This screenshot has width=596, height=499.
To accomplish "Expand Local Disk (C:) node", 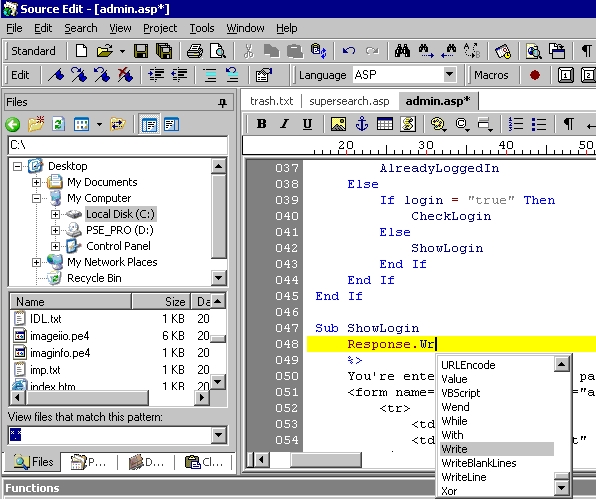I will [55, 214].
